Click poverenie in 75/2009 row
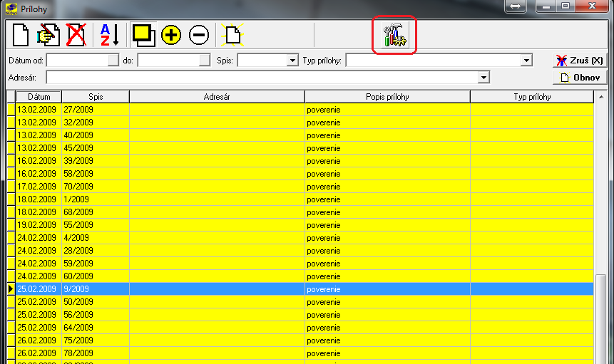The image size is (614, 364). coord(324,341)
